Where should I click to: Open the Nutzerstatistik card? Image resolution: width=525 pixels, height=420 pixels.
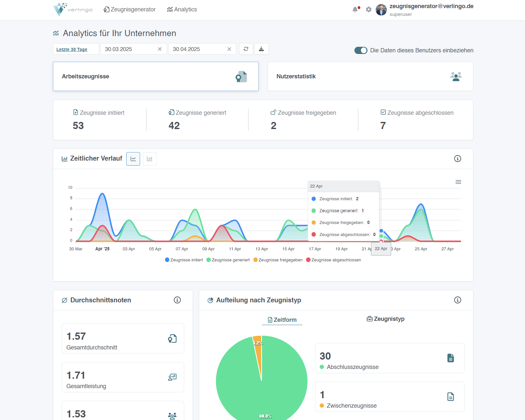pyautogui.click(x=370, y=76)
